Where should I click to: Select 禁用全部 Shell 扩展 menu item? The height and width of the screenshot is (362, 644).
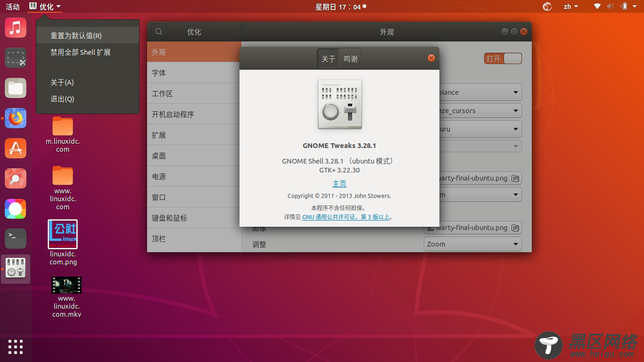point(88,52)
